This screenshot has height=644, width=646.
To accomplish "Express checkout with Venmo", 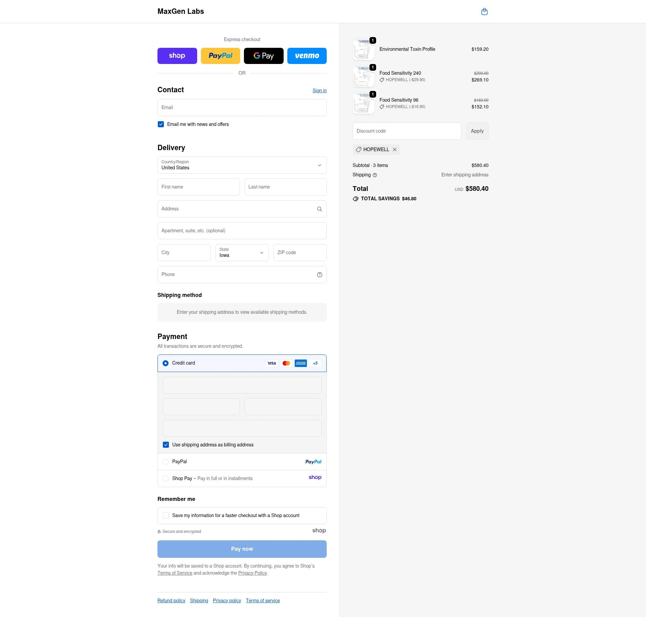I will pos(307,56).
